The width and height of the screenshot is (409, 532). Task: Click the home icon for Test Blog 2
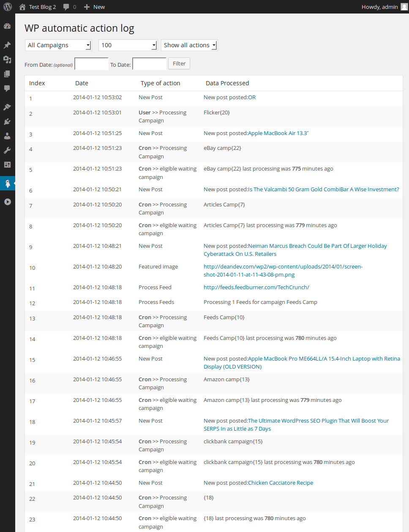coord(22,7)
